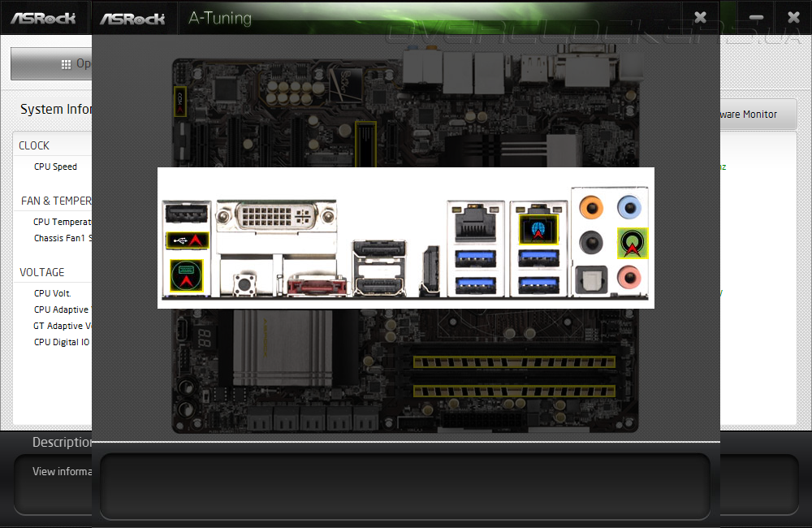Click the non-highlighted RJ45 LAN port
The width and height of the screenshot is (812, 528).
475,224
